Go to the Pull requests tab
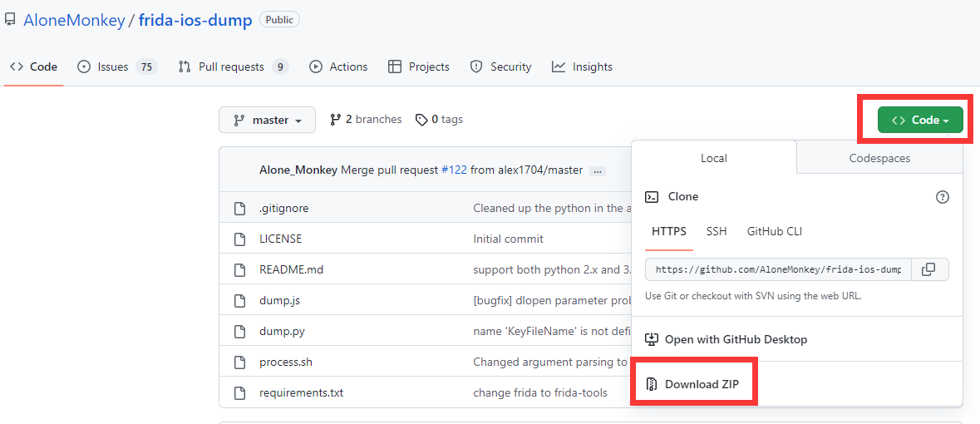980x424 pixels. pyautogui.click(x=233, y=67)
